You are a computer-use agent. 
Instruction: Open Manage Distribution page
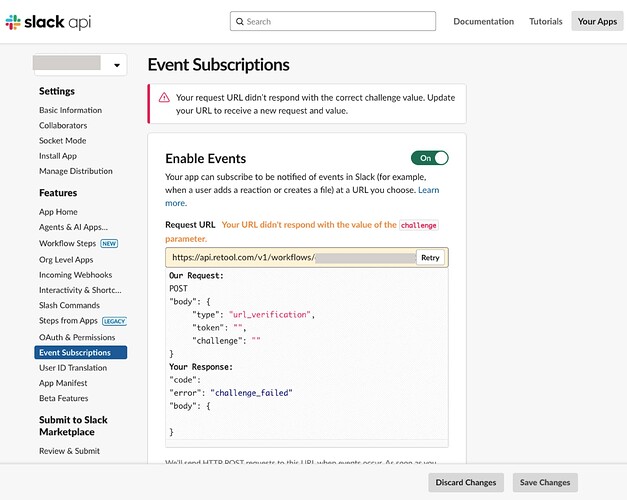click(x=76, y=171)
